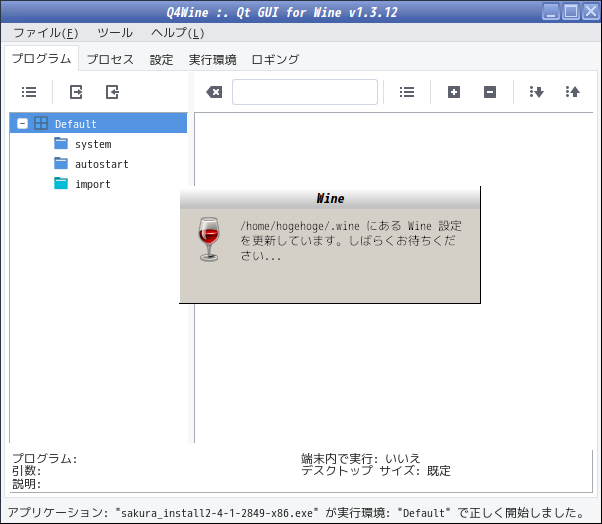Close the Q4Wine window
The height and width of the screenshot is (524, 602).
[x=591, y=12]
